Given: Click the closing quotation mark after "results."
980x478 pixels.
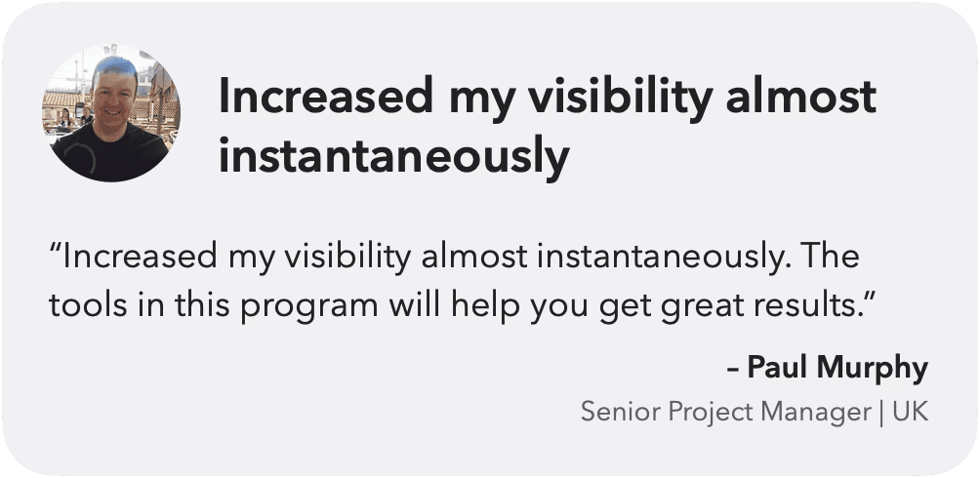Looking at the screenshot, I should (x=872, y=298).
